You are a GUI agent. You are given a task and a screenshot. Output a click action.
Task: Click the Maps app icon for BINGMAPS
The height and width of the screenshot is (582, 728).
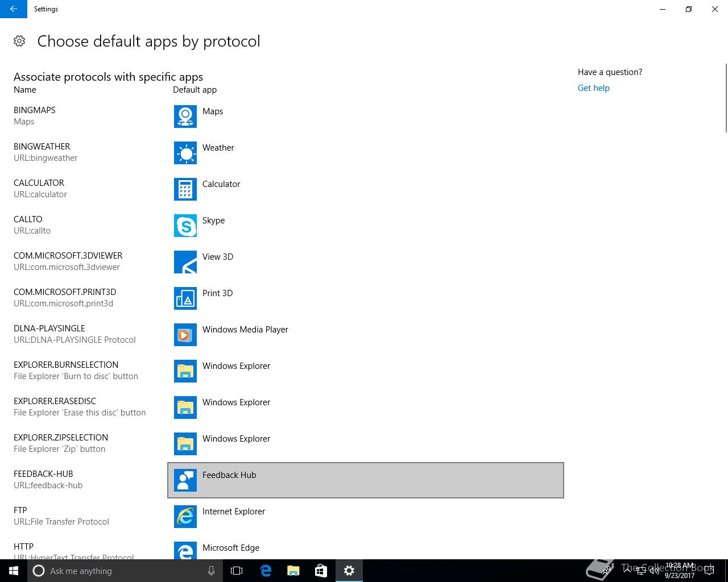[185, 117]
